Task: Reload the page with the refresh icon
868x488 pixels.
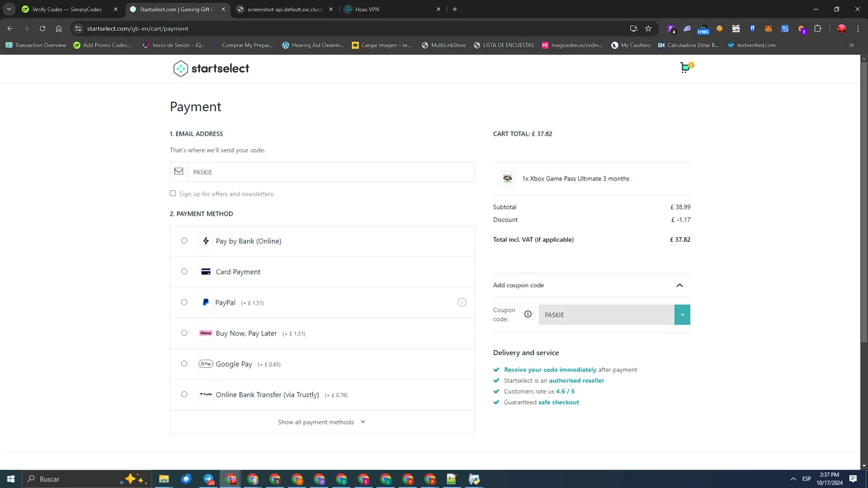Action: (x=42, y=28)
